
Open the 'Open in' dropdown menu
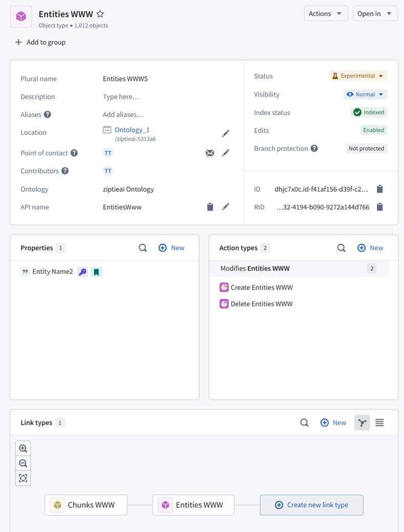click(x=375, y=14)
